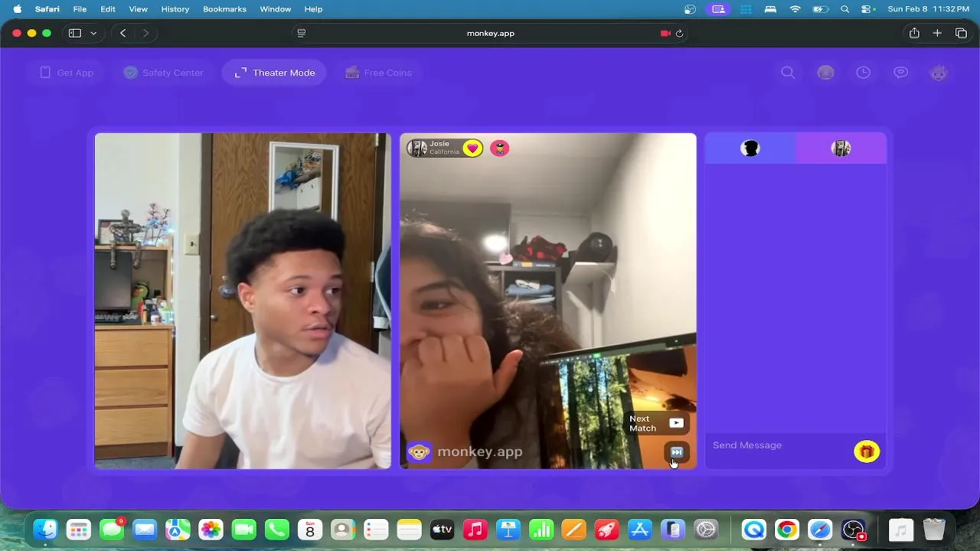Image resolution: width=980 pixels, height=551 pixels.
Task: Open the Get App link
Action: pyautogui.click(x=67, y=73)
